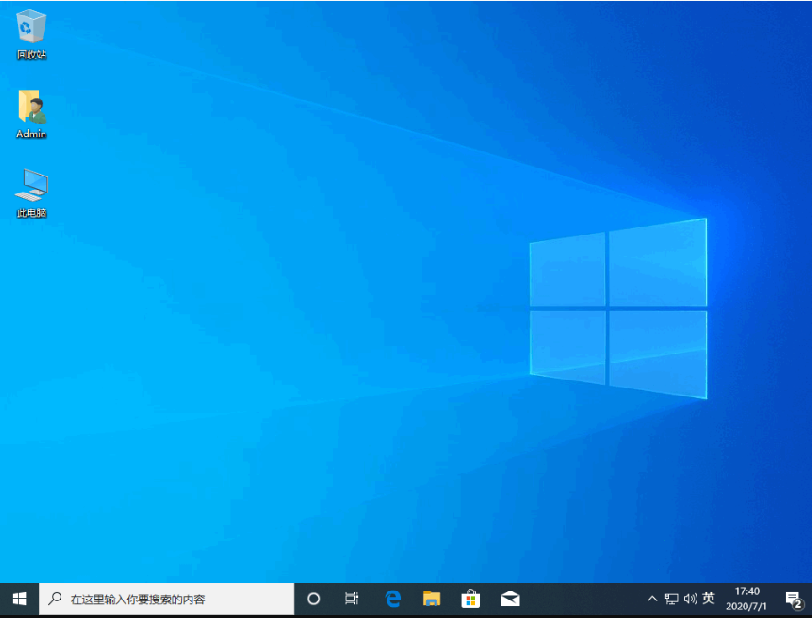Open Task View from the taskbar
Screen dimensions: 812x618
[351, 599]
